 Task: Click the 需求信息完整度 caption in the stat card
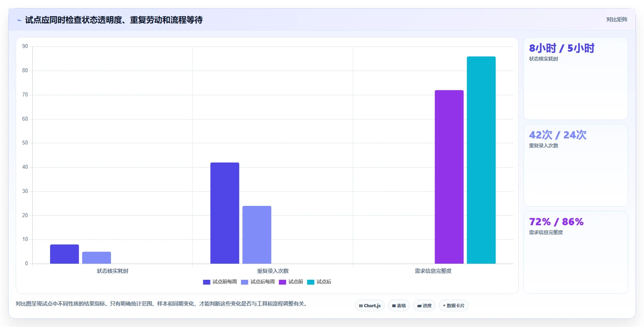click(546, 233)
